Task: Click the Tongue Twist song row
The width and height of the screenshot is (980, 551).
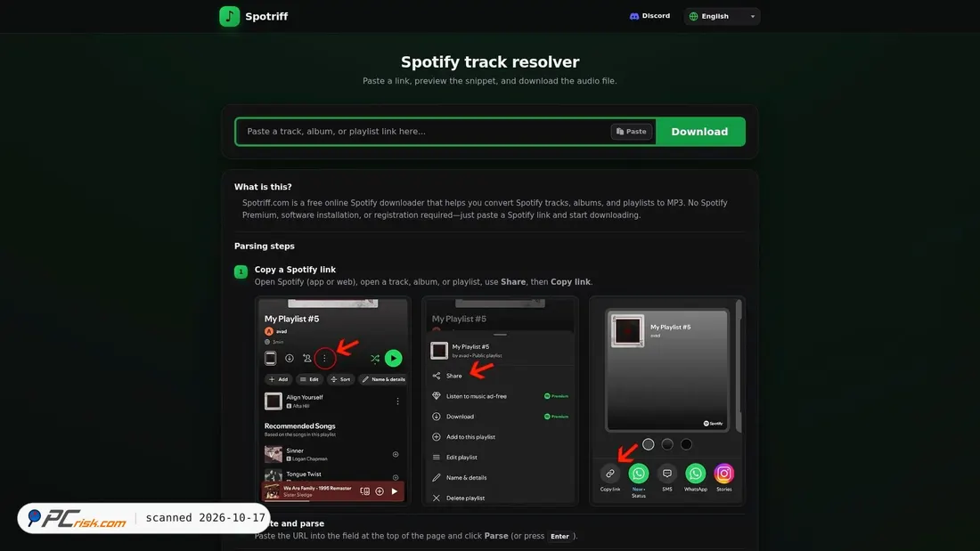Action: [x=332, y=474]
